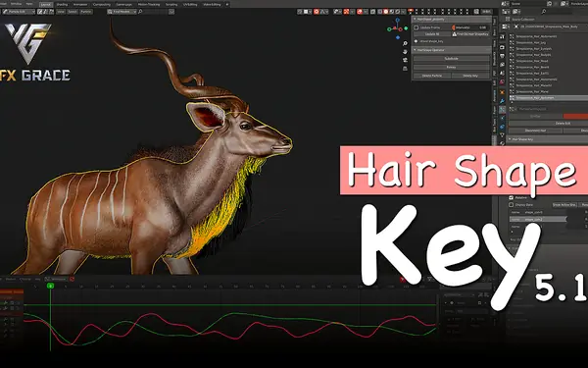This screenshot has height=368, width=588.
Task: Open the viewport Particle menu
Action: pyautogui.click(x=86, y=12)
